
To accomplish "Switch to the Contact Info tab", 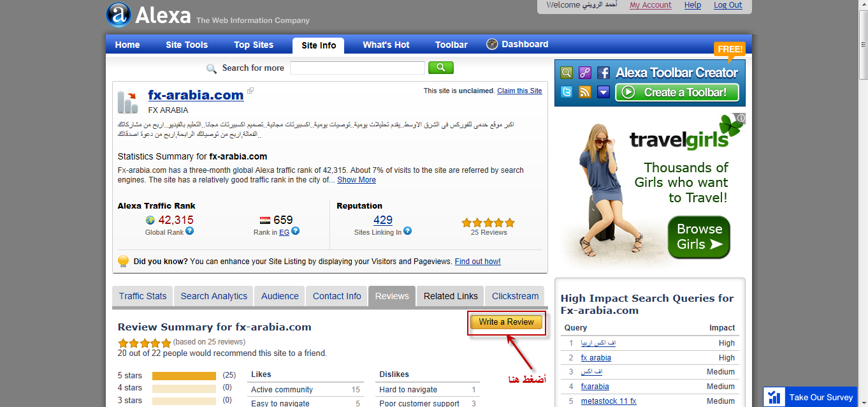I will pyautogui.click(x=337, y=296).
